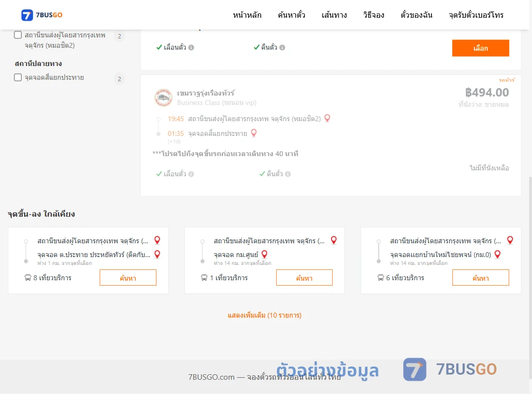Click bus icon beside 1 เที่ยวบริการ
Viewport: 532px width, 394px height.
[204, 278]
